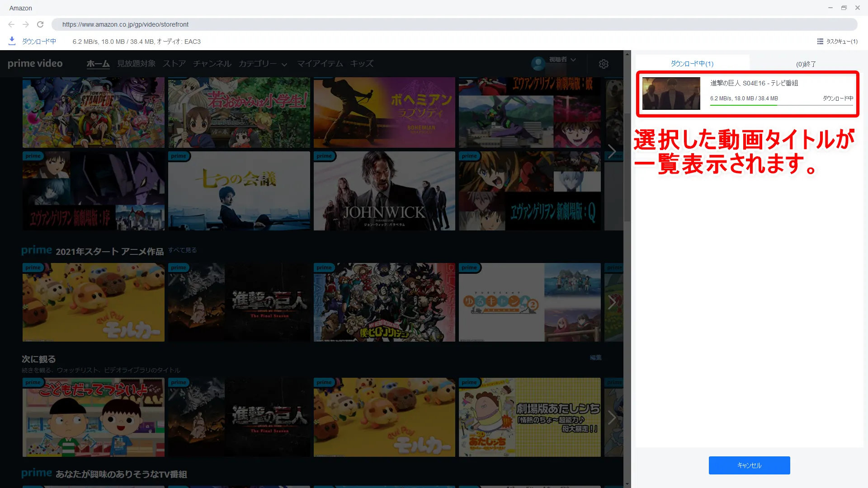Screen dimensions: 868x488
Task: Click the 編集 link in 次に観る
Action: (x=596, y=358)
